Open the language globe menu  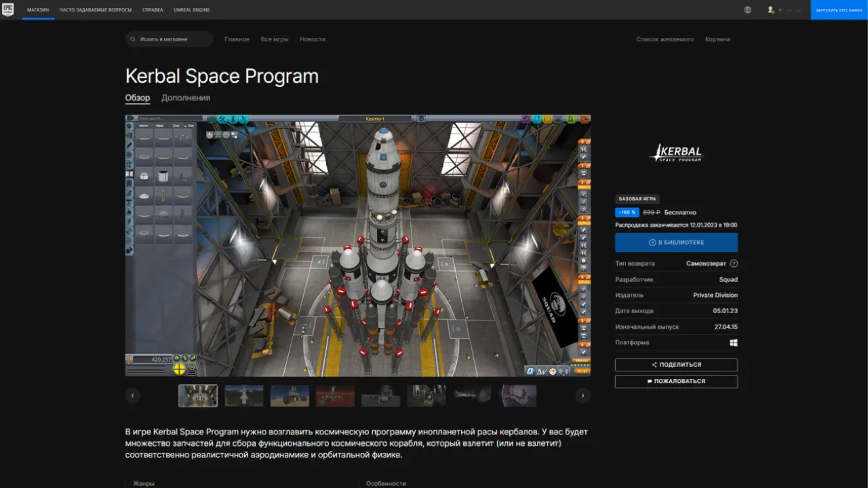point(748,10)
